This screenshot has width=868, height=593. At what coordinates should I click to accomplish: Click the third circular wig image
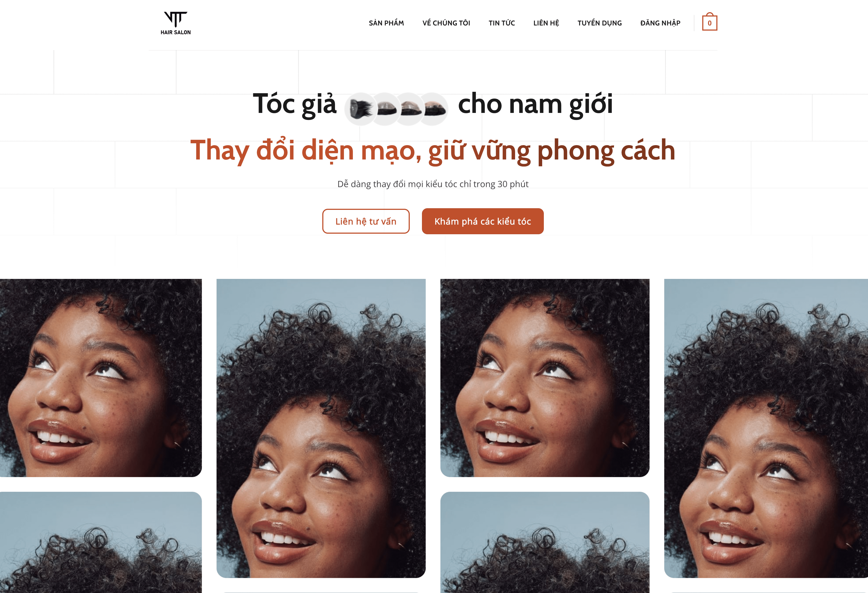(409, 109)
